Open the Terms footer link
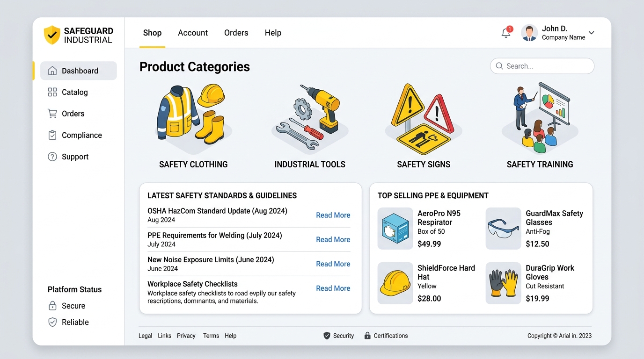This screenshot has height=359, width=644. tap(211, 336)
